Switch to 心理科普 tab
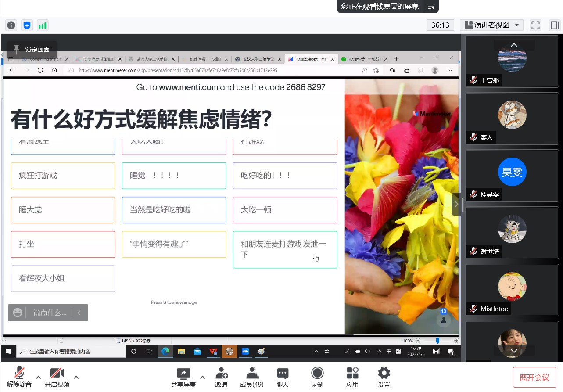The image size is (563, 392). click(x=365, y=59)
